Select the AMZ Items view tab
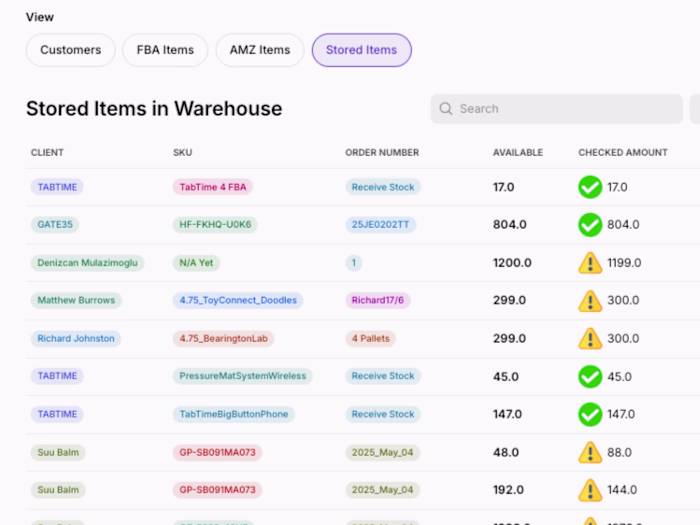Viewport: 700px width, 525px height. [x=260, y=50]
